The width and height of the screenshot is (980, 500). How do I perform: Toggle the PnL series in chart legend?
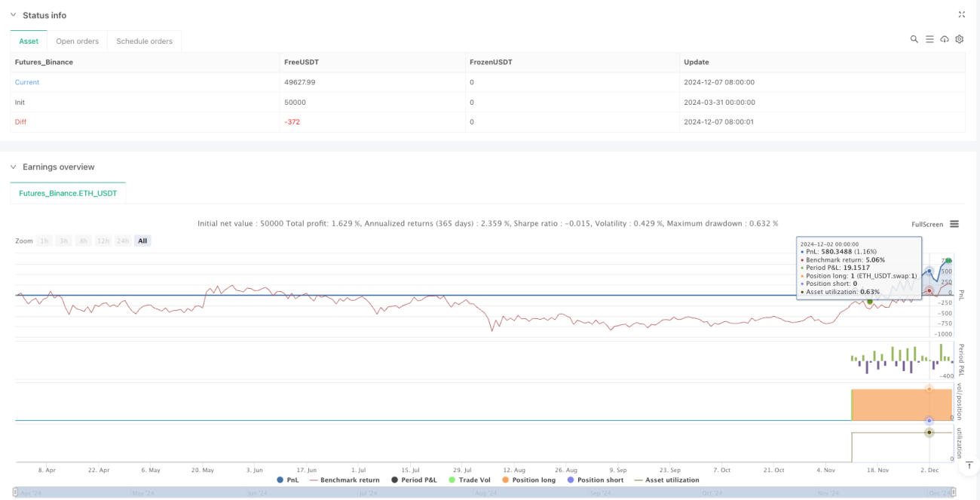288,480
